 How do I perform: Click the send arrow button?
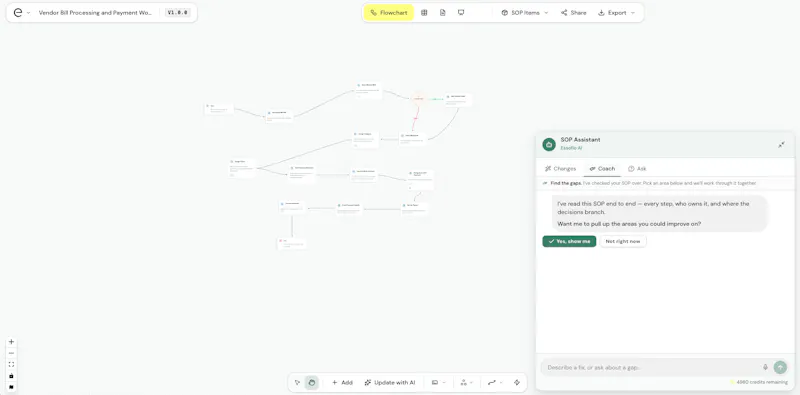780,367
